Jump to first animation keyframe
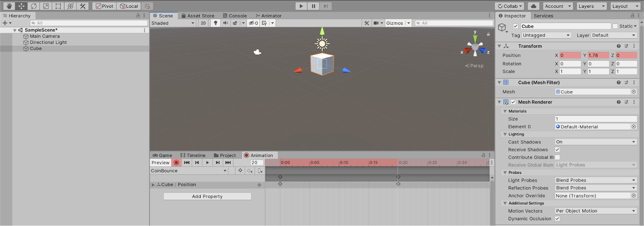This screenshot has height=226, width=644. point(187,163)
